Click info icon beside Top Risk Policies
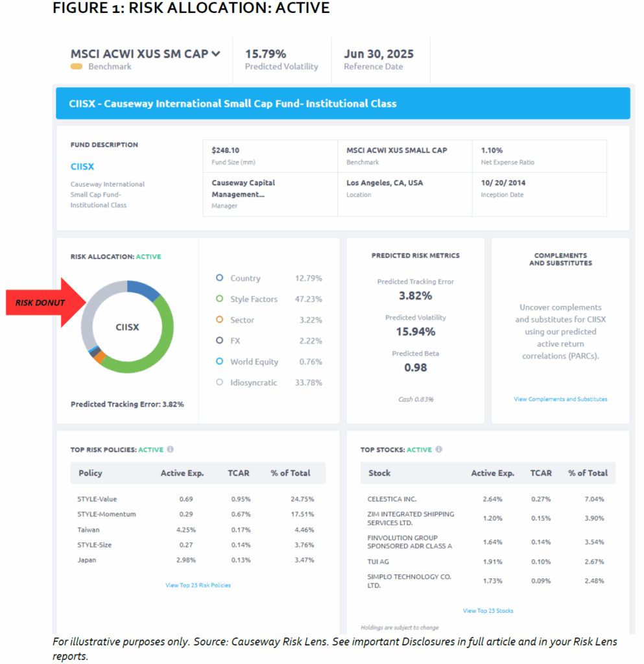 coord(170,449)
